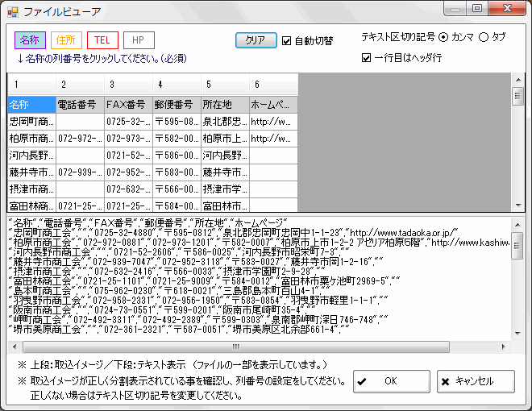Click column number 5 header

click(x=224, y=85)
